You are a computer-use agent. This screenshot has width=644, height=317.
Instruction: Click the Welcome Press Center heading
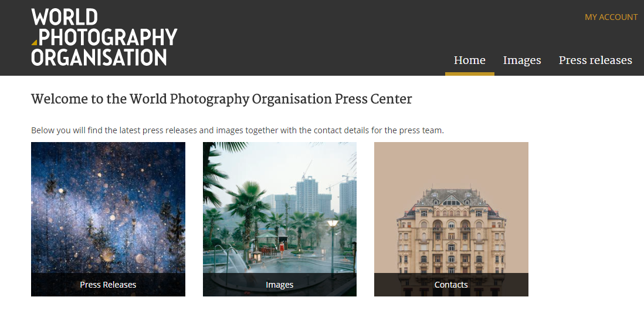coord(221,99)
